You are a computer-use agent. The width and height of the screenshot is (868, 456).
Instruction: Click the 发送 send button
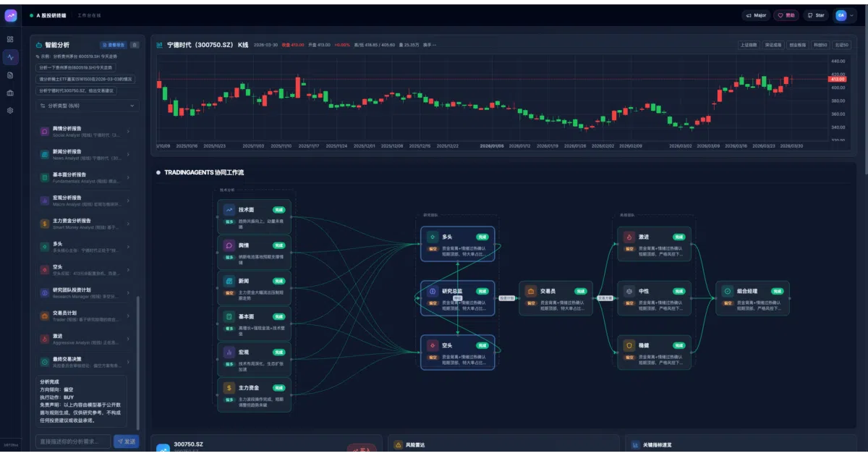(x=127, y=441)
